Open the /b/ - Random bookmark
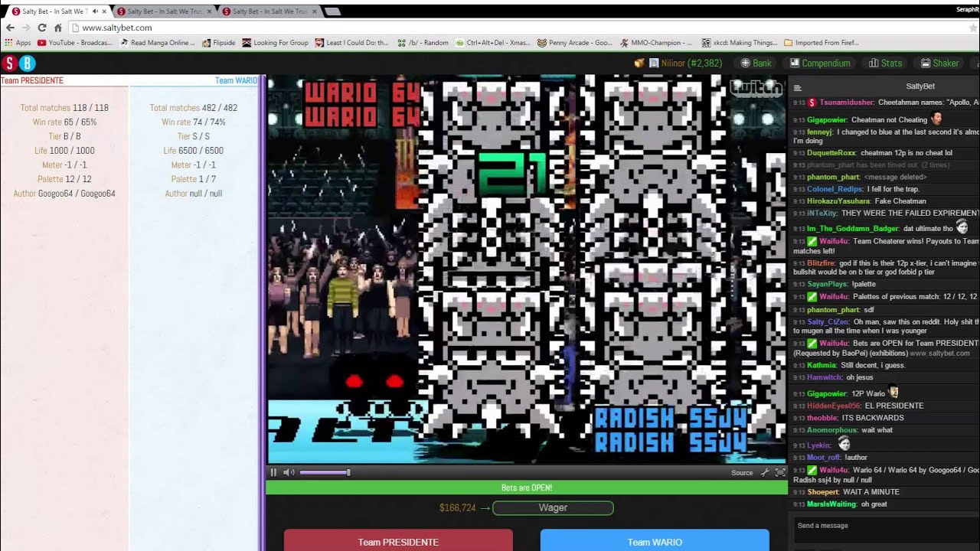Image resolution: width=980 pixels, height=551 pixels. 423,43
